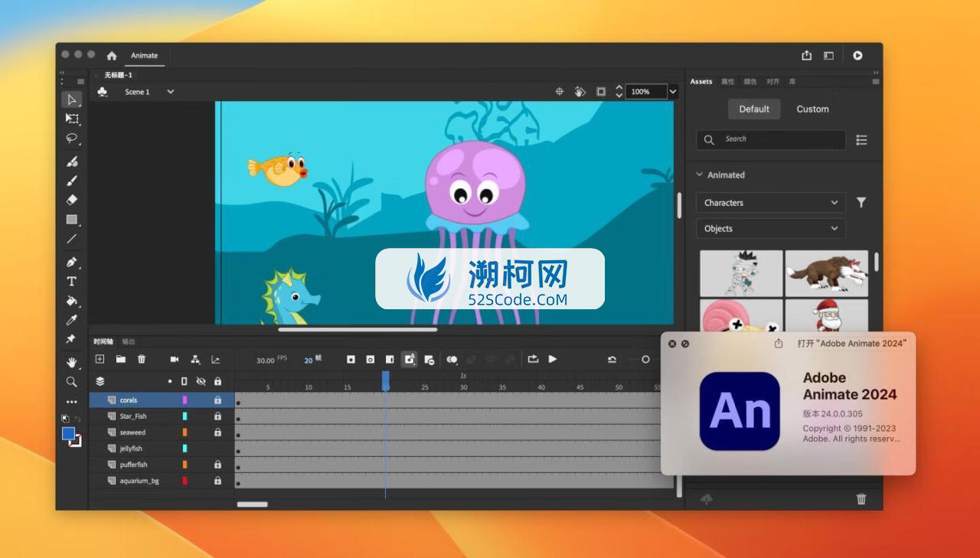Image resolution: width=980 pixels, height=558 pixels.
Task: Select the Zoom magnifier tool
Action: tap(71, 381)
